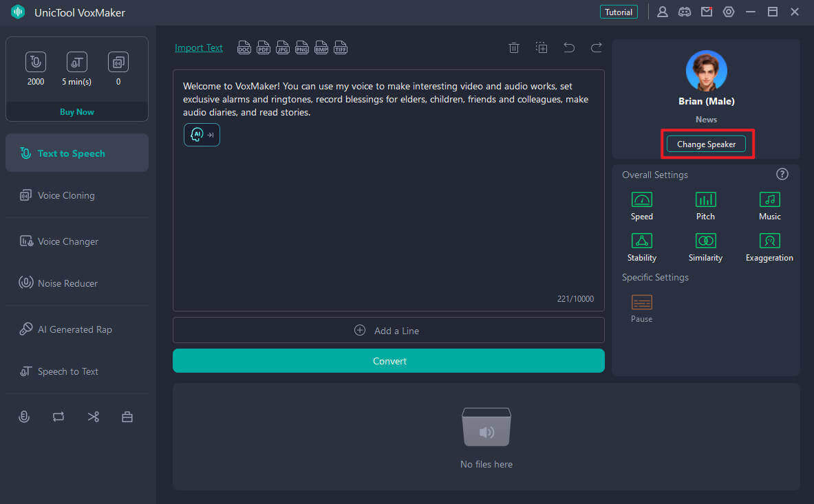Select Text to Speech in sidebar
Image resolution: width=814 pixels, height=504 pixels.
pyautogui.click(x=77, y=153)
